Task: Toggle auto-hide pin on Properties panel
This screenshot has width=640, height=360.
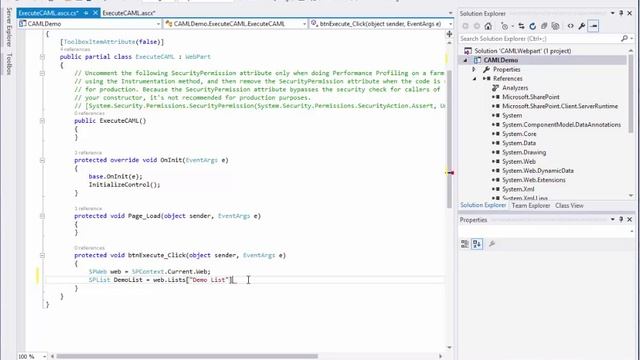Action: pyautogui.click(x=621, y=220)
